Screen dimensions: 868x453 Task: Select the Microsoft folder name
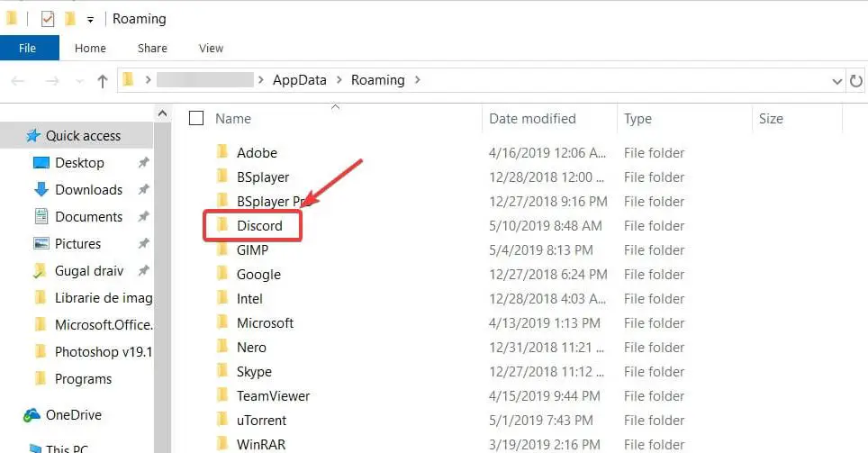click(x=265, y=322)
